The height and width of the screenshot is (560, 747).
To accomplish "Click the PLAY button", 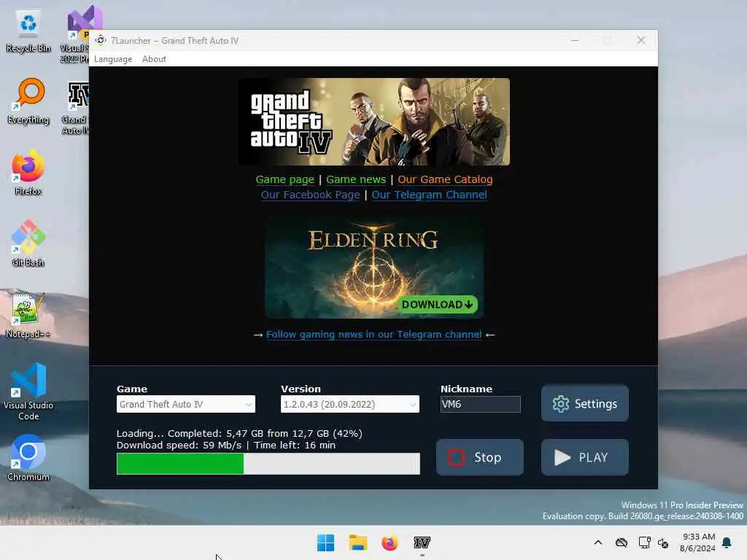I will (x=584, y=458).
